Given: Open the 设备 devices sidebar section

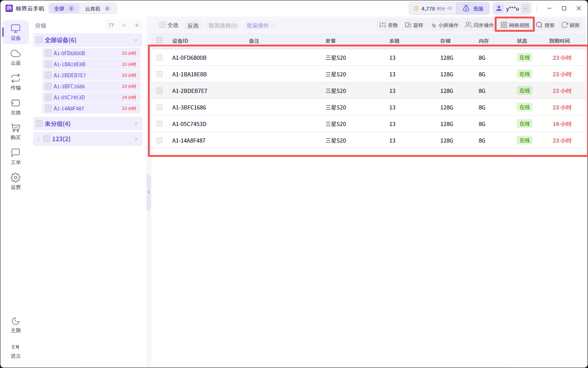Looking at the screenshot, I should [16, 33].
